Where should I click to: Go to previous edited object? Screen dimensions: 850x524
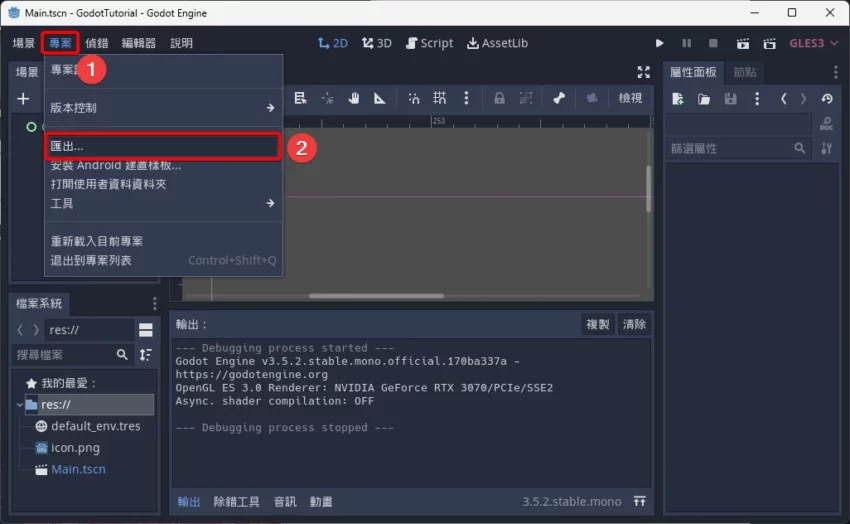783,99
